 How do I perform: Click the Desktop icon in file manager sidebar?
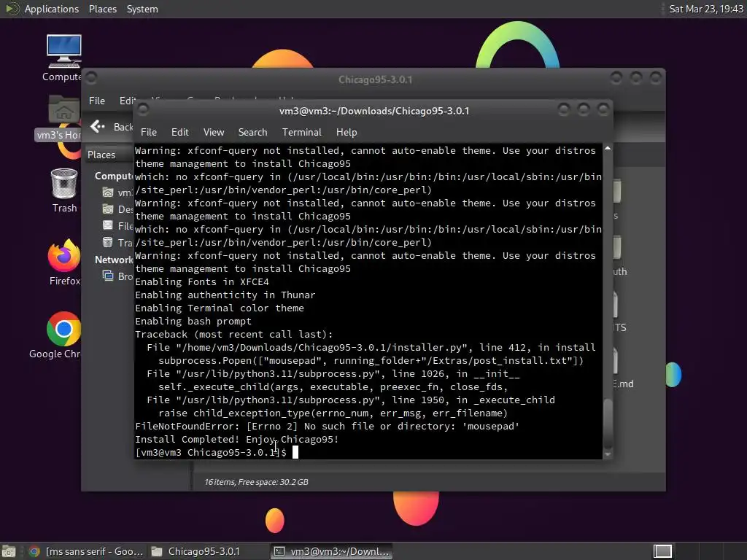click(108, 209)
